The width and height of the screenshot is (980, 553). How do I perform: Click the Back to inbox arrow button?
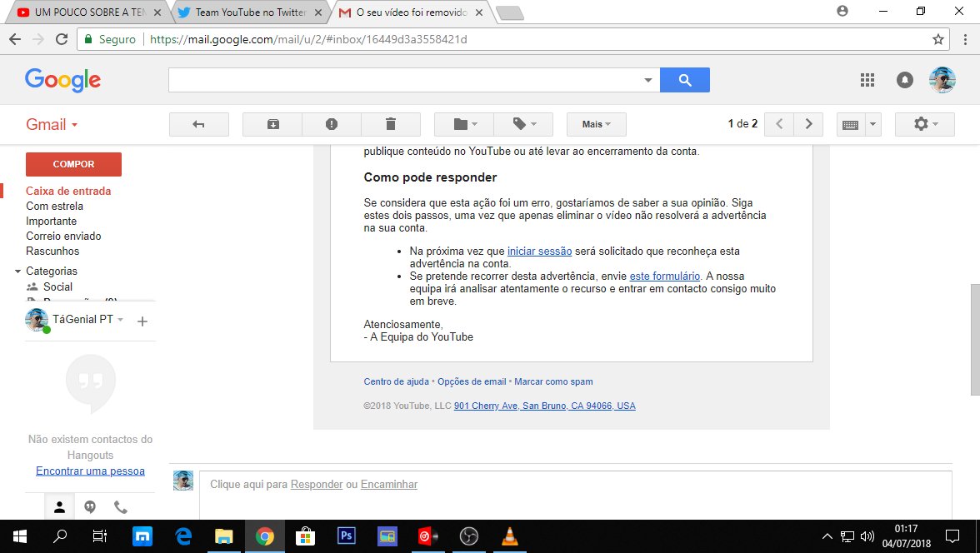[x=198, y=124]
